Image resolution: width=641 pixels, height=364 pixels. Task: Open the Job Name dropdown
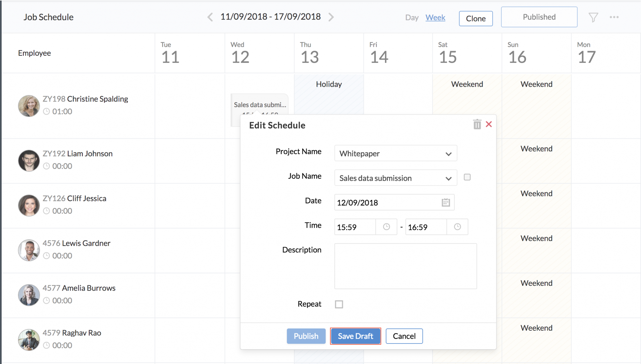[395, 178]
